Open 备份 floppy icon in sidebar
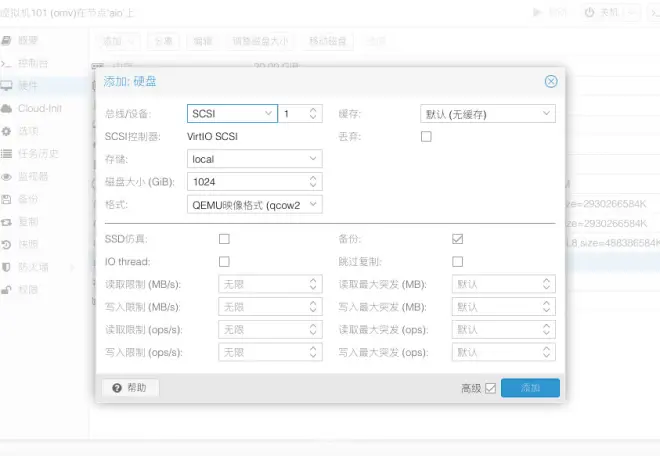Screen dimensions: 660x456 coord(6,199)
